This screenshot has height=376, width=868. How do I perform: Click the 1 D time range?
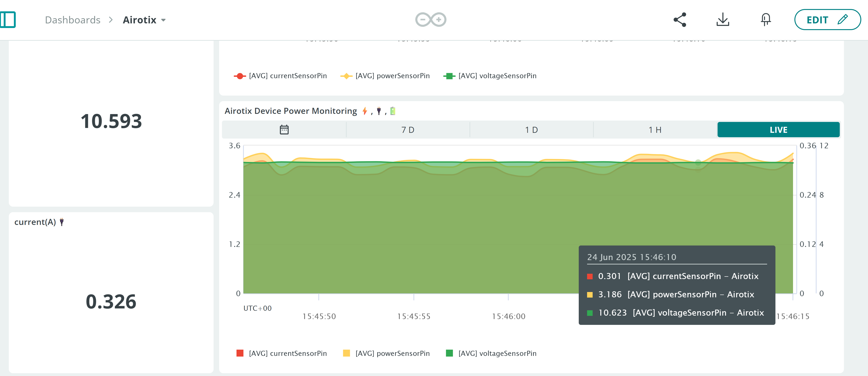point(531,130)
